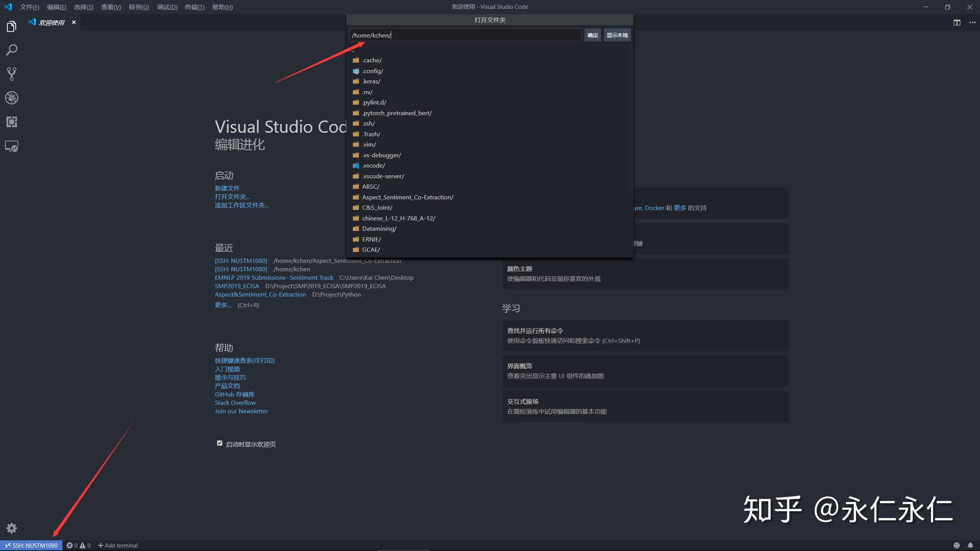Click the split editor icon top right

pyautogui.click(x=957, y=23)
